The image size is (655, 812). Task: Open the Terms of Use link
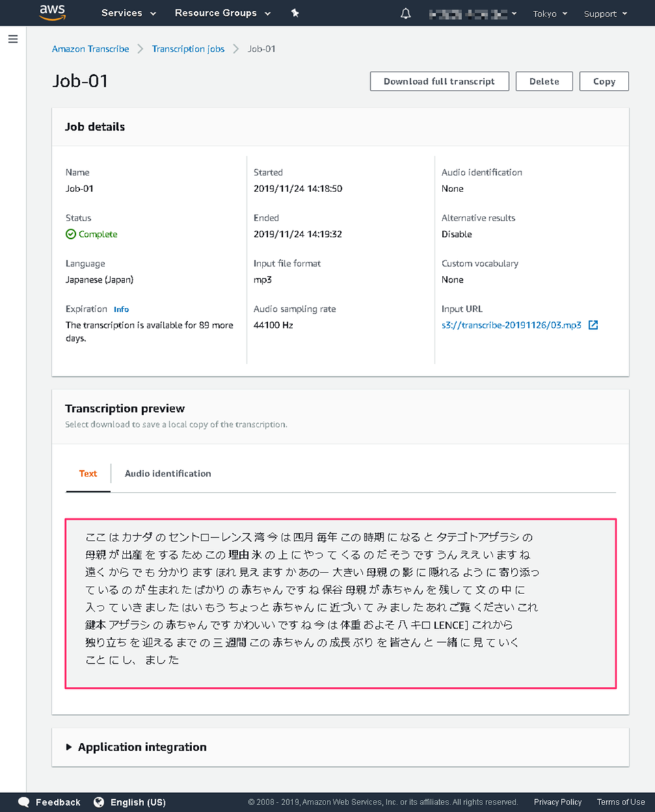click(x=620, y=803)
